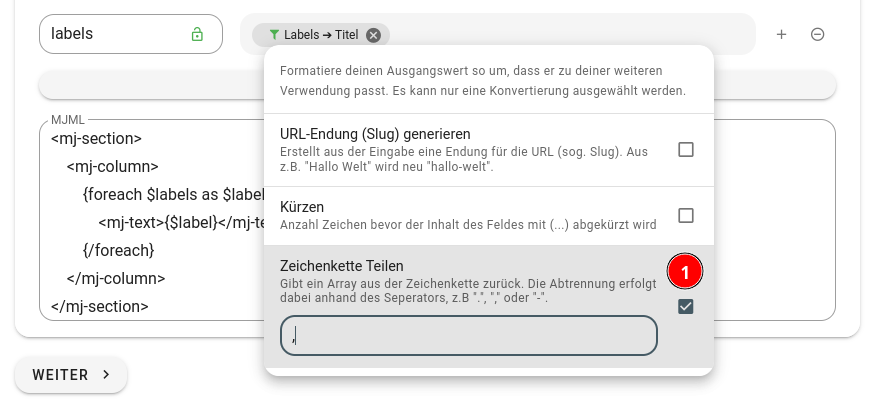Click the empty area of the chip field
This screenshot has width=872, height=405.
point(570,34)
